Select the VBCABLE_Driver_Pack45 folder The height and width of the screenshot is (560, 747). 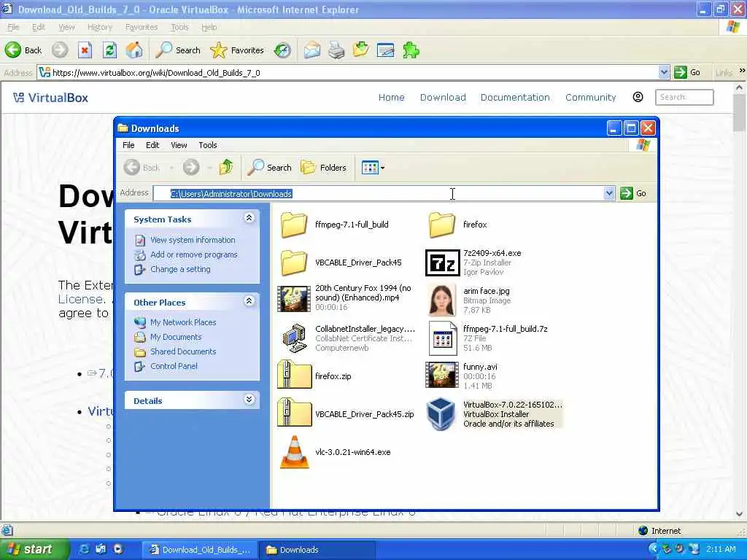341,262
